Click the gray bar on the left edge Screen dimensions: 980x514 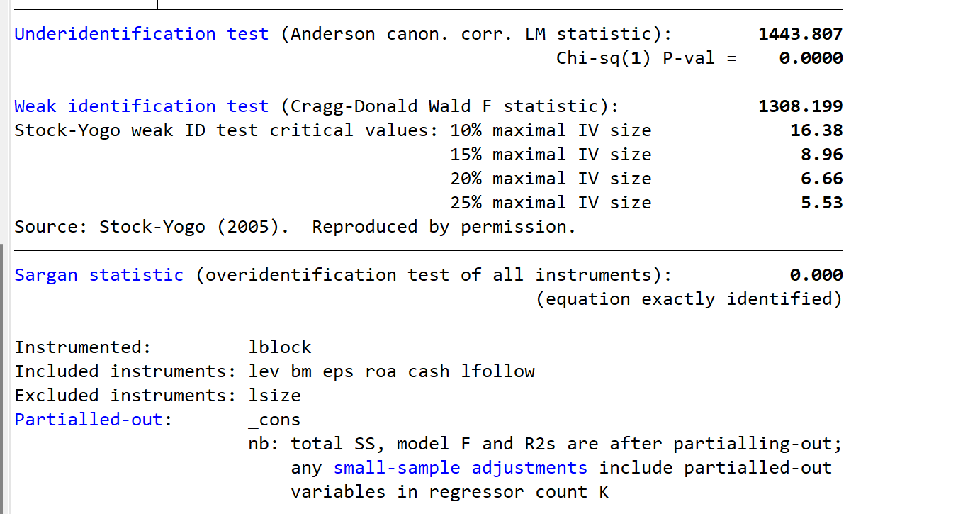pos(3,376)
